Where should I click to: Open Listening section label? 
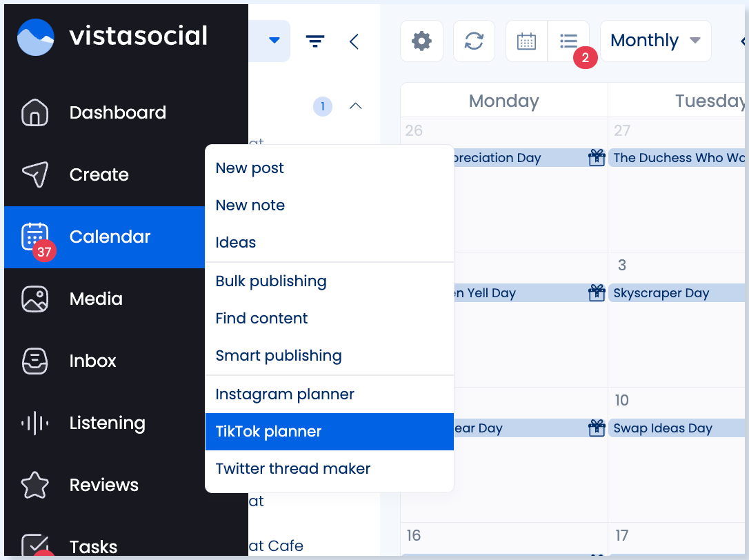point(107,423)
